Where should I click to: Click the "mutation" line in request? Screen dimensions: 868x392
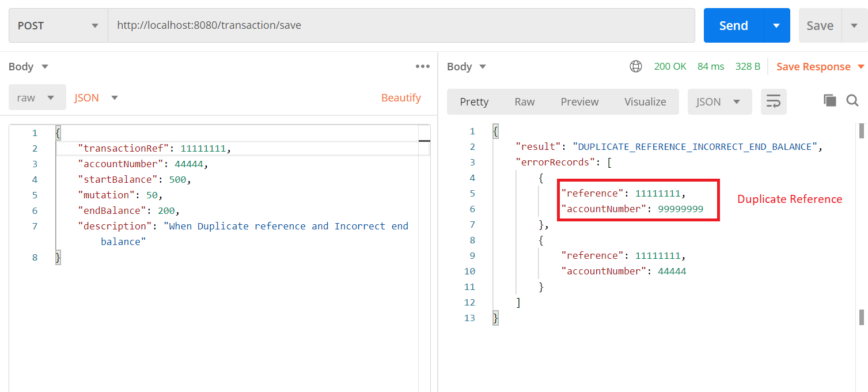(x=120, y=195)
